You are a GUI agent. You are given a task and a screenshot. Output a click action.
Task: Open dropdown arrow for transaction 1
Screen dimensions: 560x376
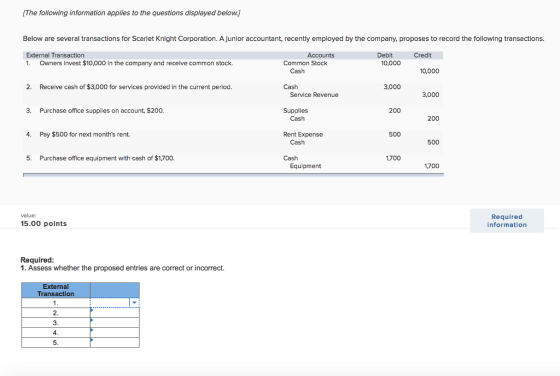click(134, 303)
